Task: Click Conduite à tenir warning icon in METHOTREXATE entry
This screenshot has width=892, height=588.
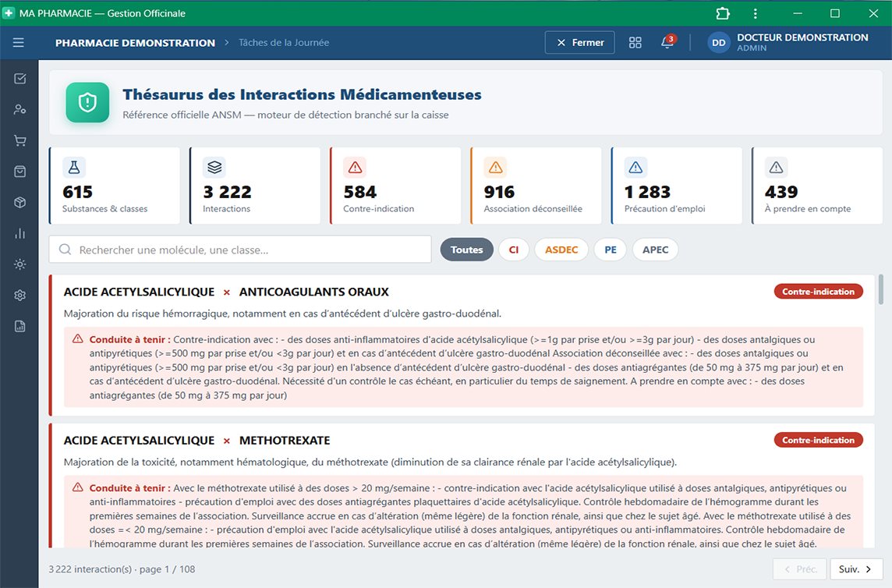Action: click(78, 488)
